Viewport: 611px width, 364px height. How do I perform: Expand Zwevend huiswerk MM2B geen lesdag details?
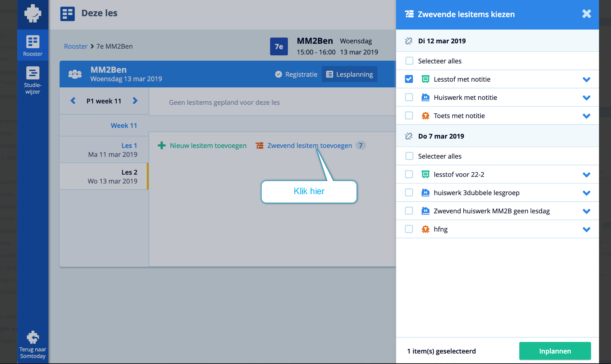[x=587, y=211]
